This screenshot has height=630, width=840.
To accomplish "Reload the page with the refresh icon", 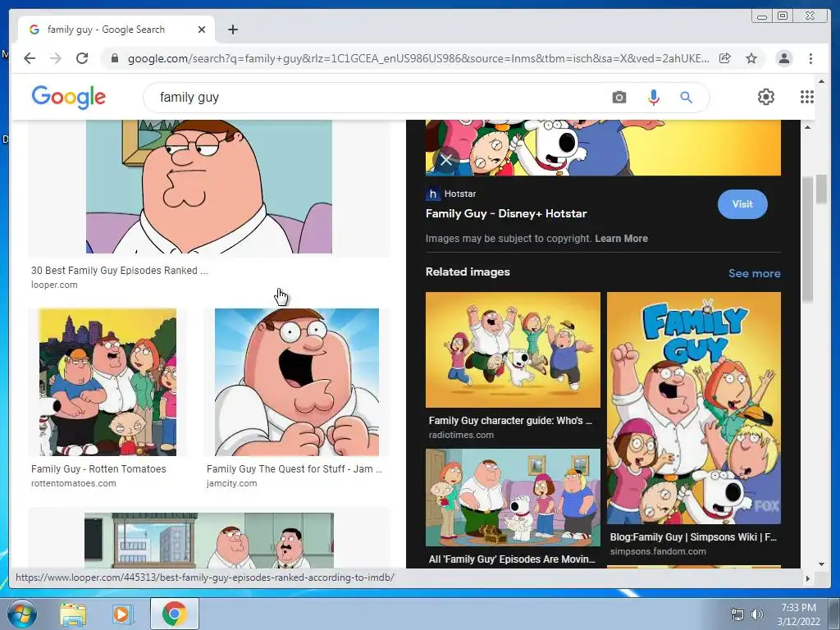I will (x=82, y=58).
